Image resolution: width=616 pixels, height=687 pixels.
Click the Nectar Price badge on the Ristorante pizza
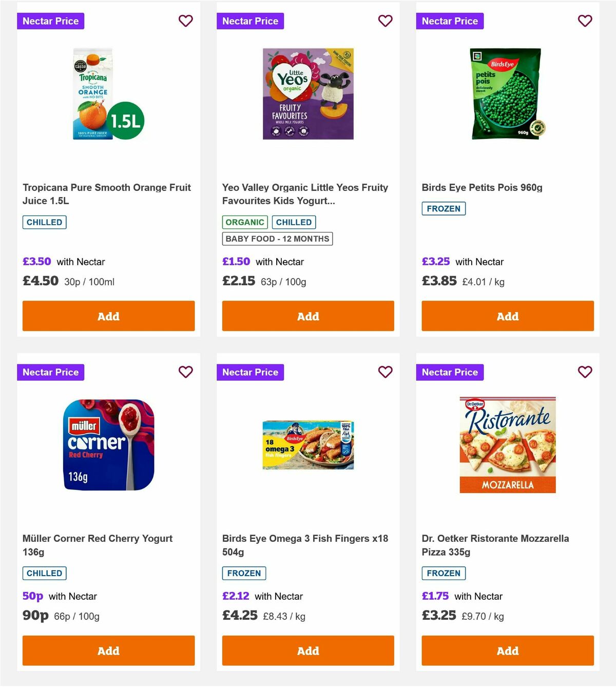[x=450, y=372]
